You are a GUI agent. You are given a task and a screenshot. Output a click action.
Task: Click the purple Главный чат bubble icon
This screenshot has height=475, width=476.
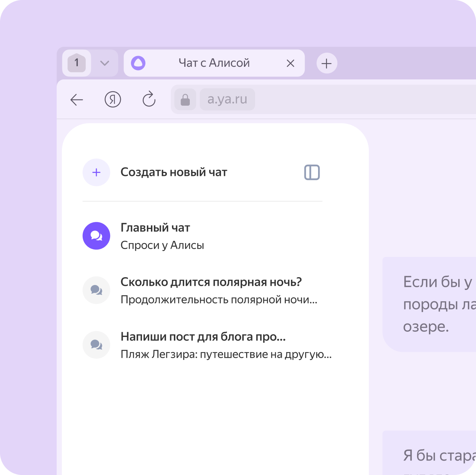(x=96, y=236)
